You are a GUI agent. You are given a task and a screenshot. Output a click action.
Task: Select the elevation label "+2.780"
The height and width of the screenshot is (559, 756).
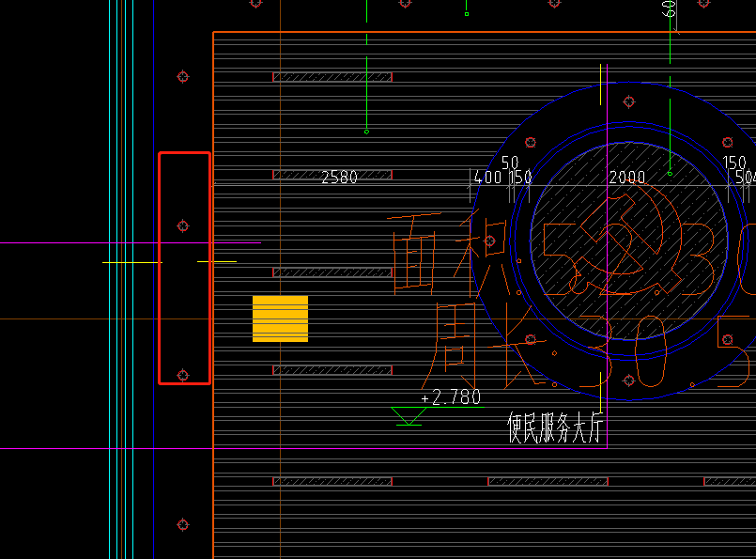click(451, 397)
